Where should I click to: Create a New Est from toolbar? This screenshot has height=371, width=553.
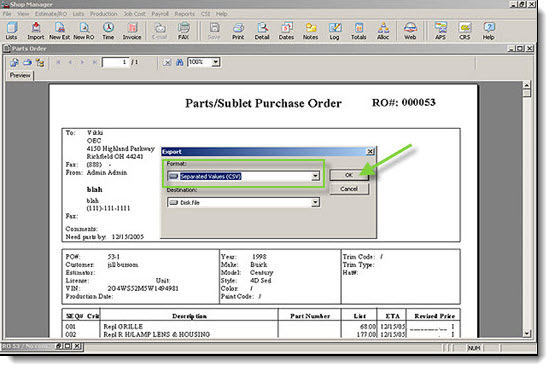click(59, 31)
